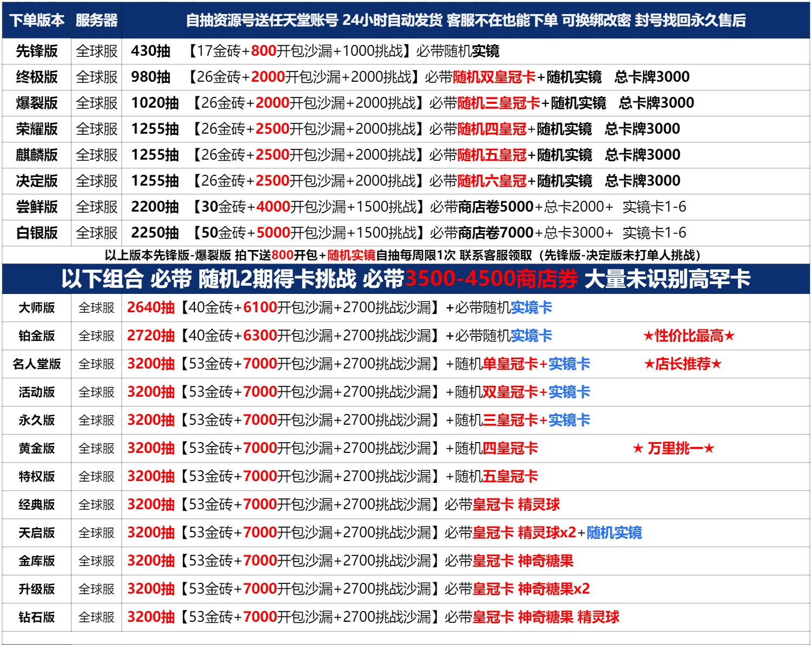Click the 2720抽 red draw count
Screen dimensions: 812x645
click(x=150, y=335)
